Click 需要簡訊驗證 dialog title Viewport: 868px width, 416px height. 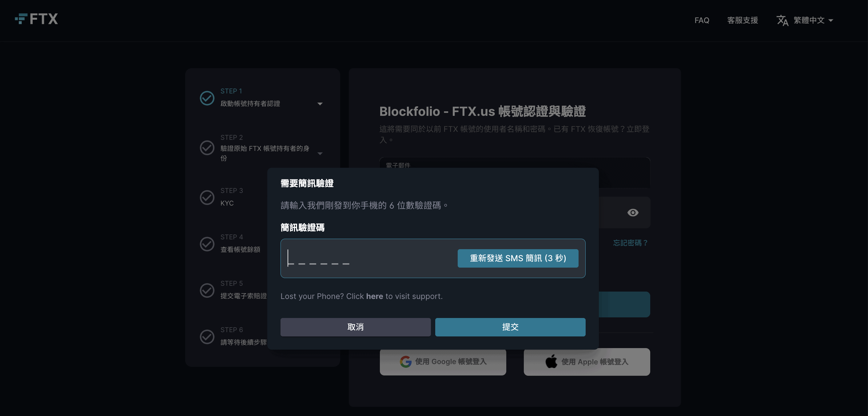307,183
